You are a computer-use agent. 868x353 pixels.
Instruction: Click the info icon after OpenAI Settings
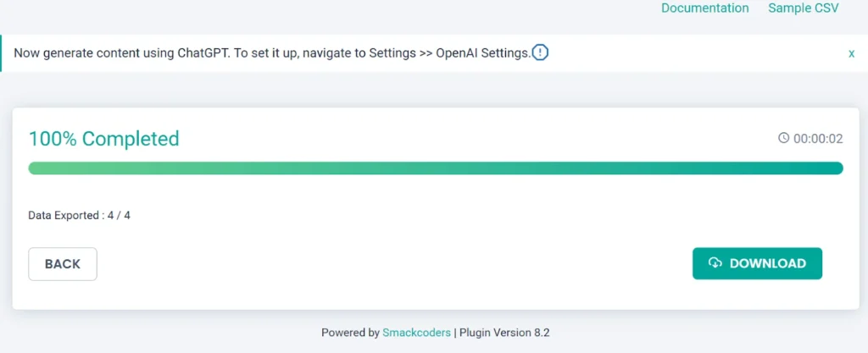[x=540, y=52]
